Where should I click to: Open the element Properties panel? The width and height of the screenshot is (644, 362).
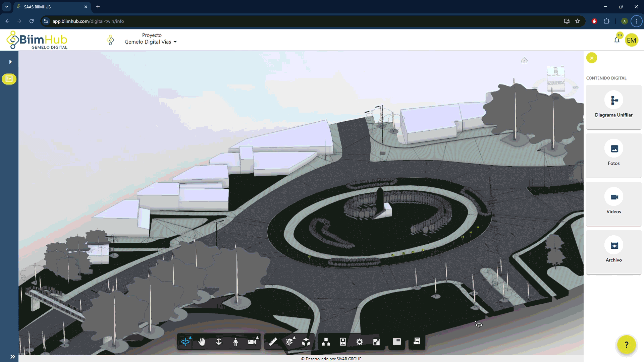tap(343, 342)
